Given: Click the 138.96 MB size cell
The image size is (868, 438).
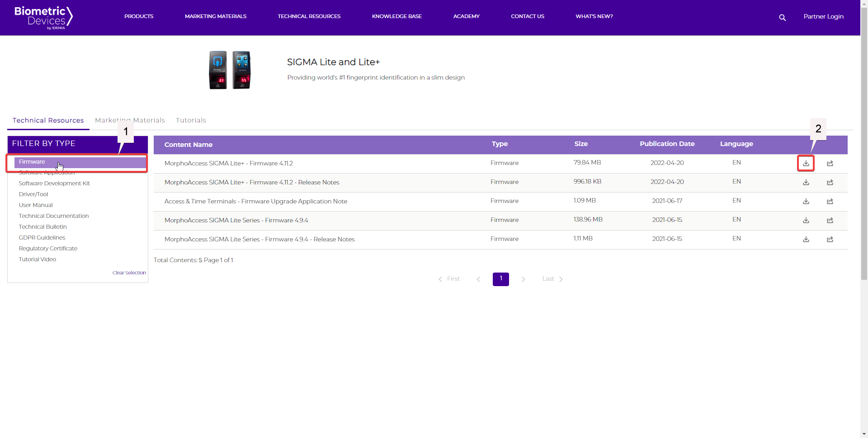Looking at the screenshot, I should point(588,220).
